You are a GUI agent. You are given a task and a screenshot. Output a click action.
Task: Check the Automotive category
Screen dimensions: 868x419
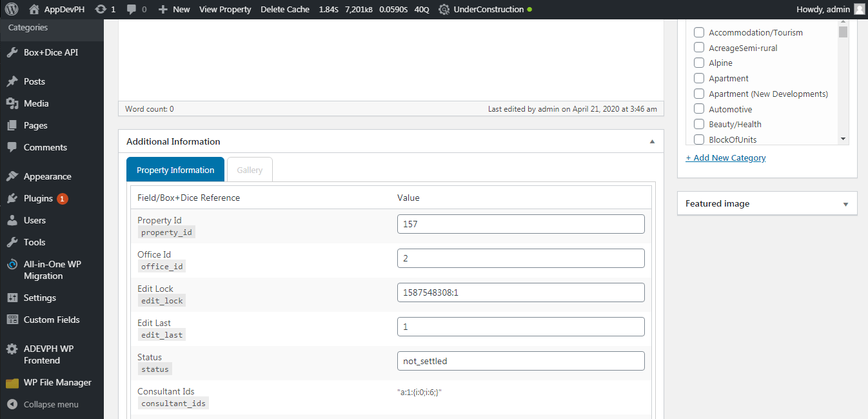point(698,109)
